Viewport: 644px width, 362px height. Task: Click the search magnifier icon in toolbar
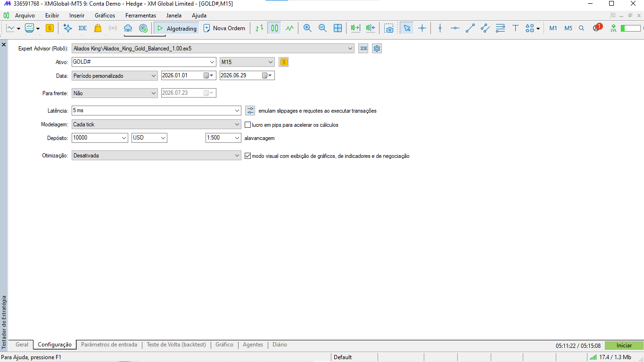click(x=582, y=28)
